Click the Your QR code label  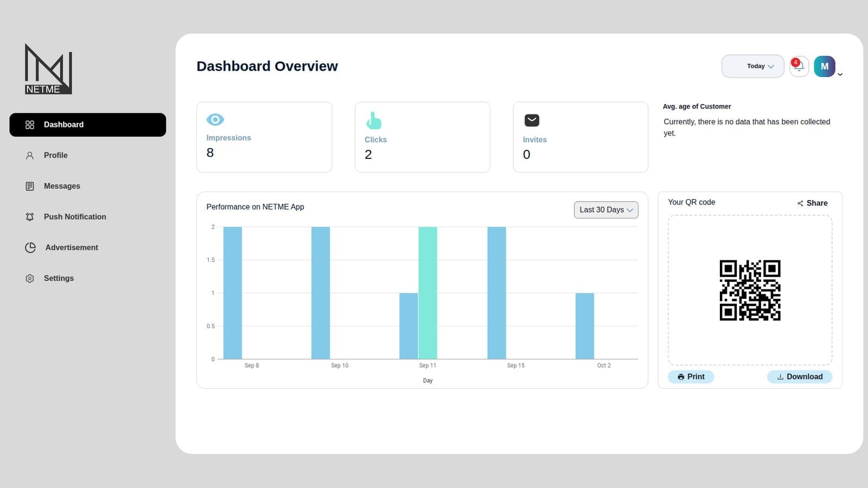tap(691, 202)
